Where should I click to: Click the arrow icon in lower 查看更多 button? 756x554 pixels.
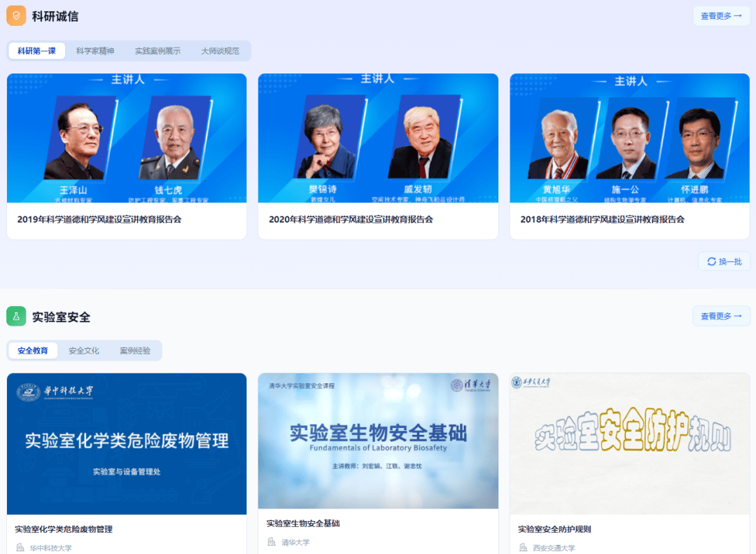tap(738, 316)
